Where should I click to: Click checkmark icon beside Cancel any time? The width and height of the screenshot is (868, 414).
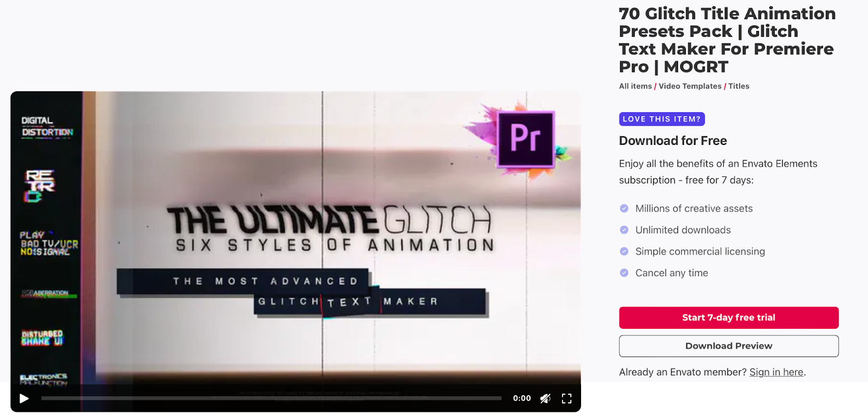(624, 273)
